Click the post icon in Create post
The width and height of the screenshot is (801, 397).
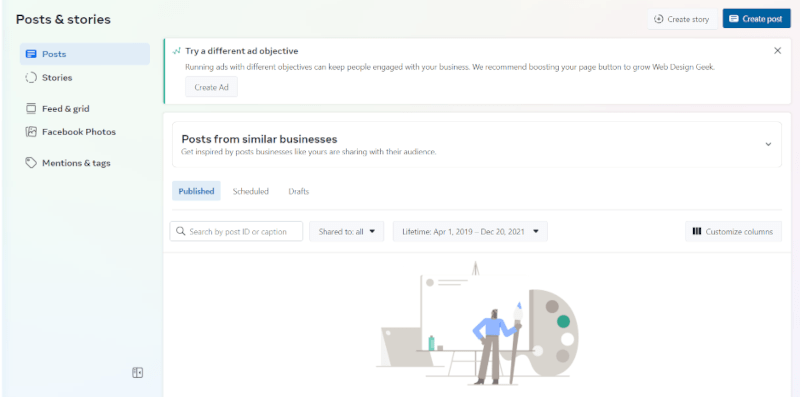tap(734, 19)
